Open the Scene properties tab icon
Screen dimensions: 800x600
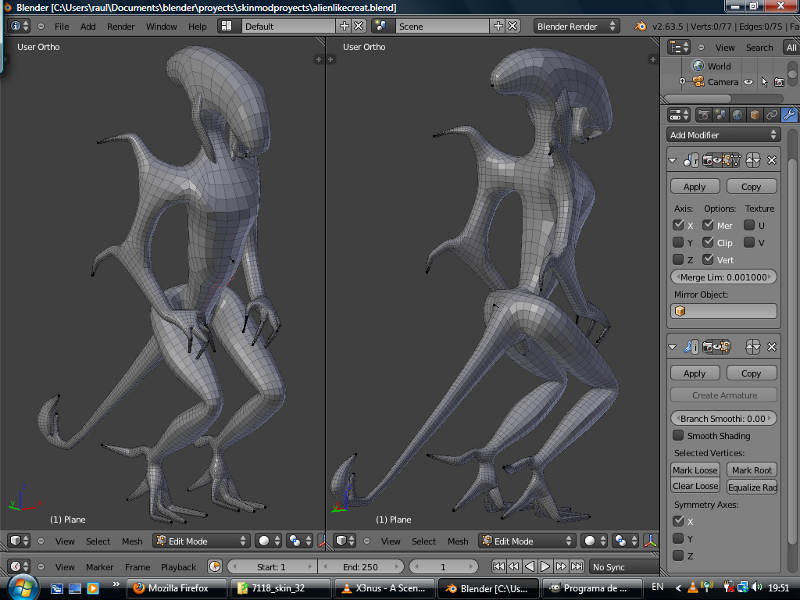[x=720, y=115]
